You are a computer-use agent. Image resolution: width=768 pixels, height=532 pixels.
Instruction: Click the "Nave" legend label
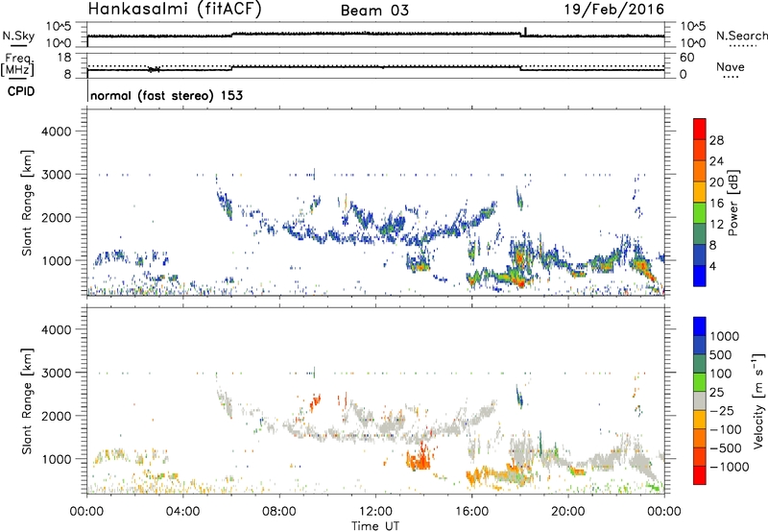pyautogui.click(x=731, y=67)
